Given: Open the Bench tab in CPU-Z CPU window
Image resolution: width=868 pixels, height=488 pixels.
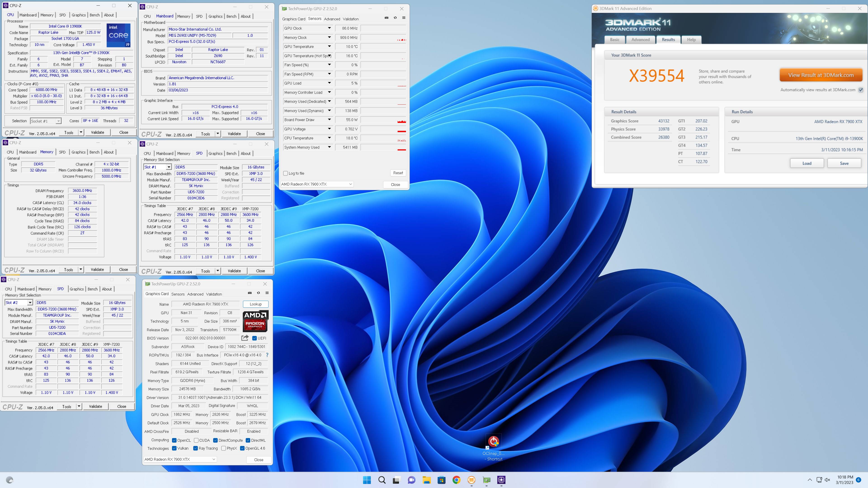Looking at the screenshot, I should pos(95,15).
